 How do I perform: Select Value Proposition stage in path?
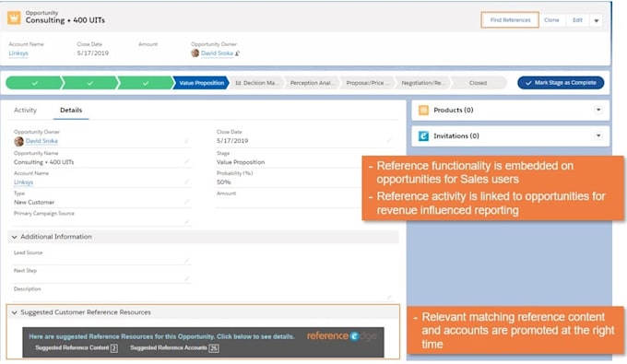coord(201,83)
